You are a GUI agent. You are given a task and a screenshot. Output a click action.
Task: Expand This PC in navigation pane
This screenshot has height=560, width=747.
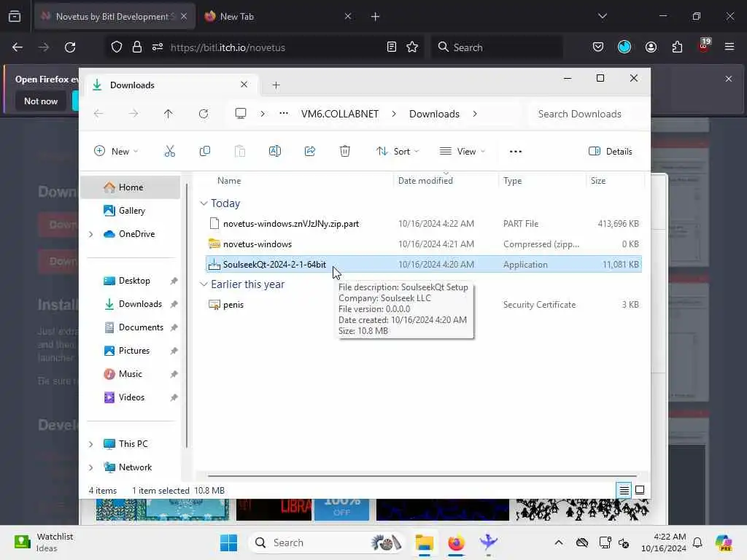91,444
